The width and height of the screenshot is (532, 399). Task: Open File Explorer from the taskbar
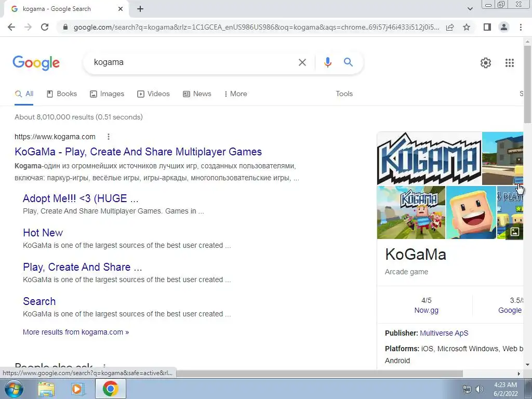coord(46,389)
